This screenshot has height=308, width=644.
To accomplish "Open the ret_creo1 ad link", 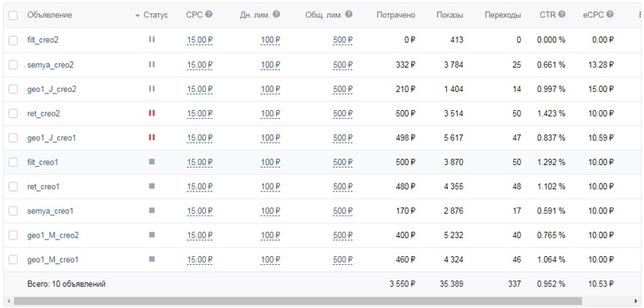I will click(43, 187).
